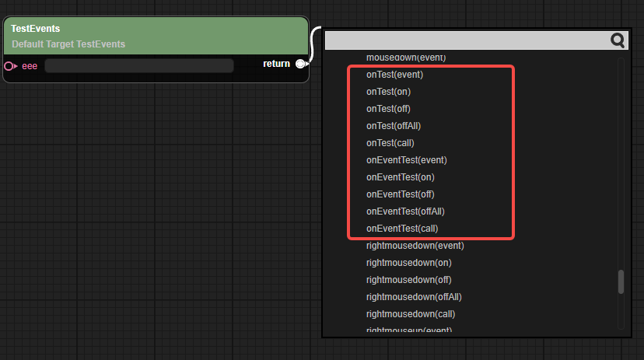Select onEventTest(event) from the list
Screen dimensions: 644x360
point(406,160)
